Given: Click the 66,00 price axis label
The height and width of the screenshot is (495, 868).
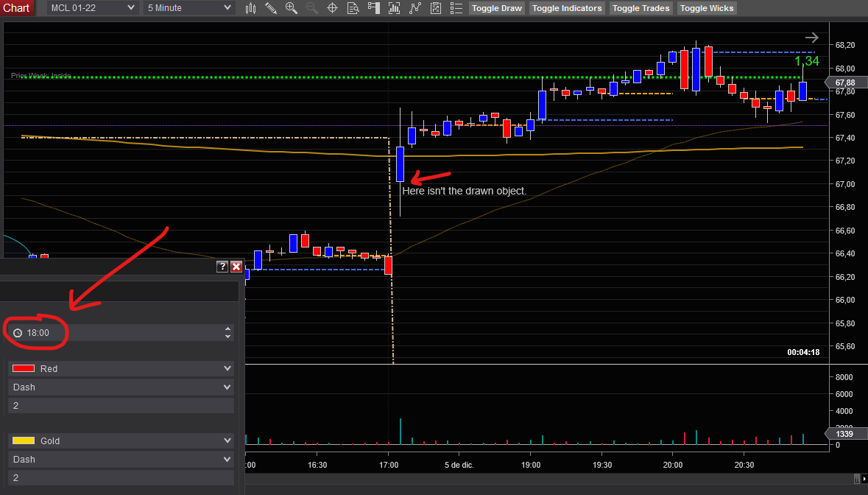Looking at the screenshot, I should tap(844, 300).
